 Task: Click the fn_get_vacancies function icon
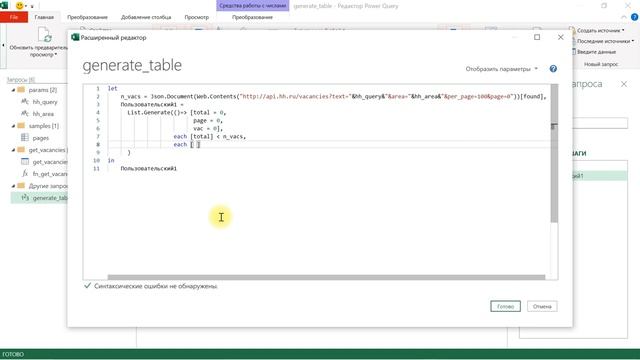click(x=25, y=173)
